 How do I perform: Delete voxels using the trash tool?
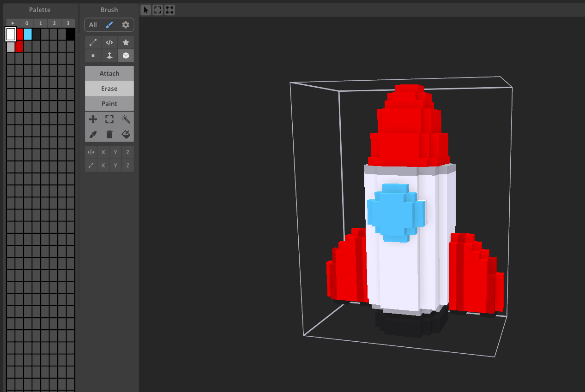pyautogui.click(x=109, y=134)
